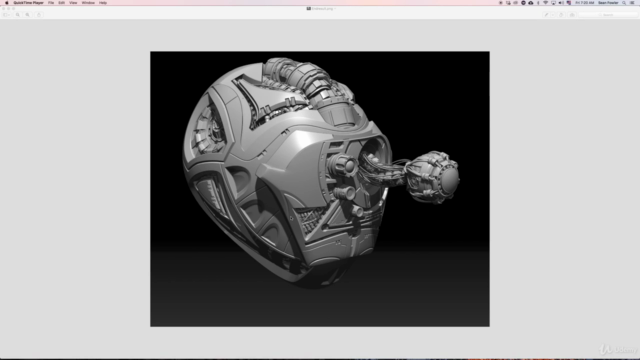Click the Search field in toolbar

pos(608,15)
